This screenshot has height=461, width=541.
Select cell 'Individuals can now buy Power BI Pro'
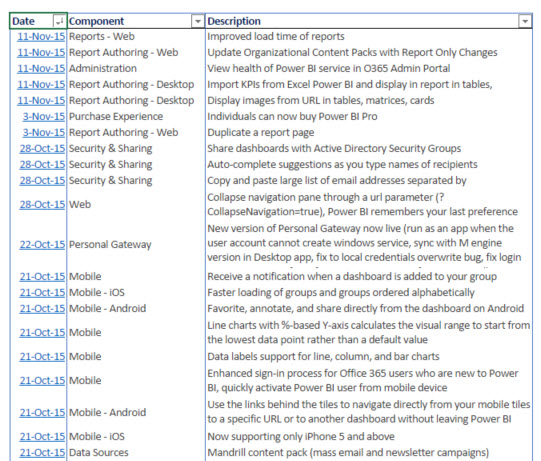point(369,117)
